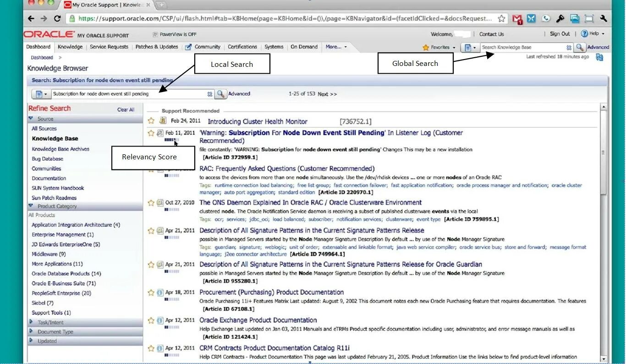Clear the global Search Knowledge Base field
Viewport: 626px width, 364px height.
point(569,47)
